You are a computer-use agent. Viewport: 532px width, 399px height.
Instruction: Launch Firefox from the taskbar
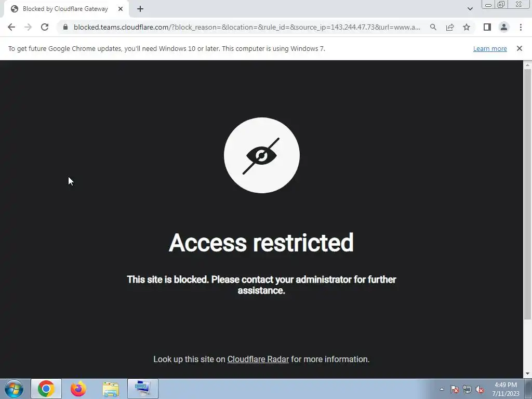78,389
